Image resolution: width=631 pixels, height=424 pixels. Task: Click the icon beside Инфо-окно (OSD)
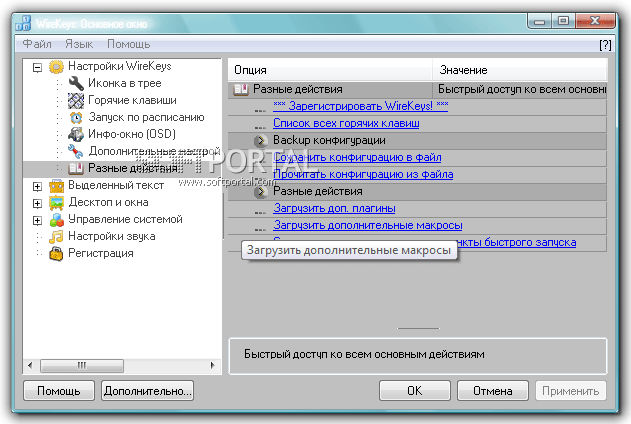(76, 134)
